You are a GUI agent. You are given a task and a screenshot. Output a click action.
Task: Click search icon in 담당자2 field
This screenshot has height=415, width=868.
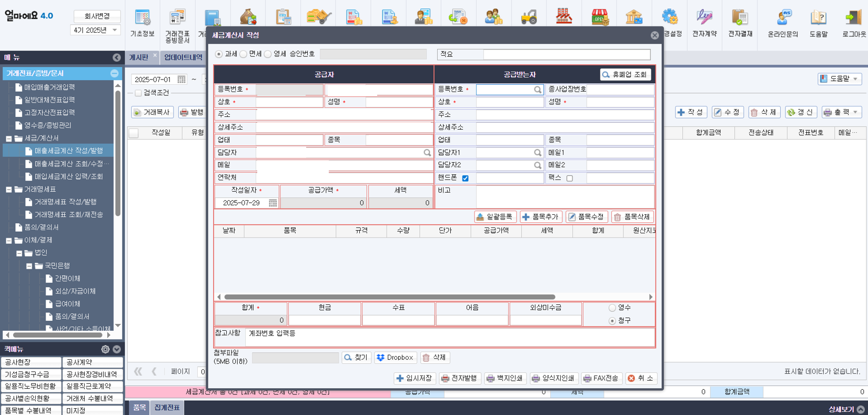point(538,165)
